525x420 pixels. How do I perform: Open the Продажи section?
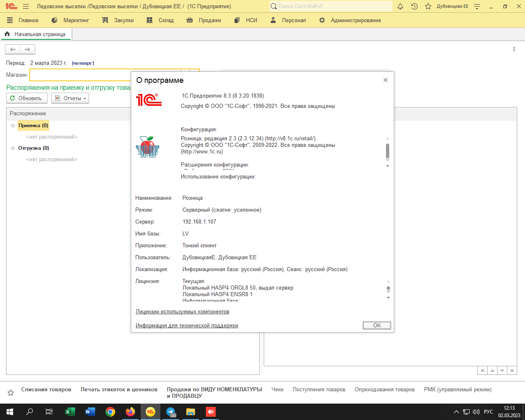coord(204,20)
